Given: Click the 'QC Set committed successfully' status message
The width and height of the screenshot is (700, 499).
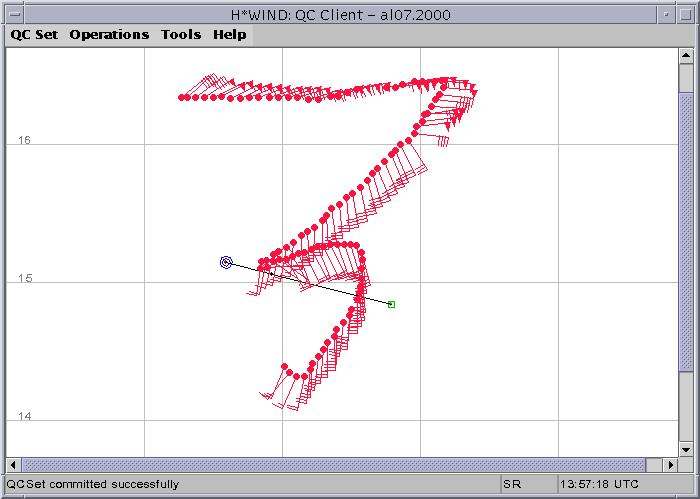Looking at the screenshot, I should [94, 484].
